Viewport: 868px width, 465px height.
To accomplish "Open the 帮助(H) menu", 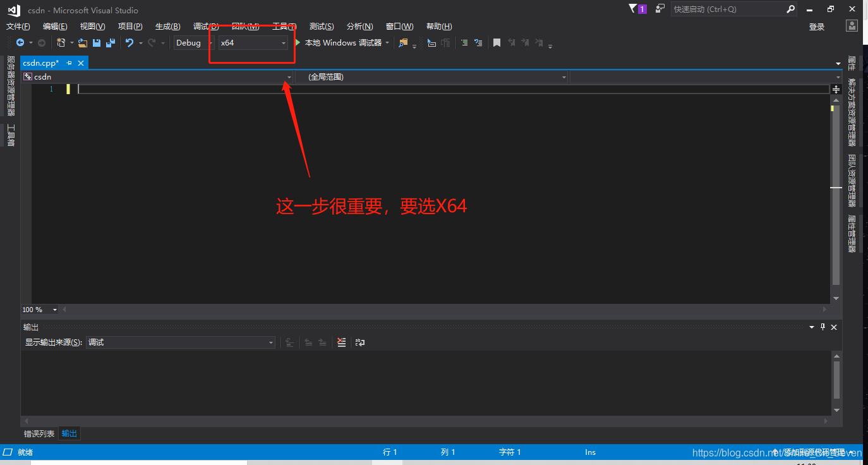I will tap(439, 27).
